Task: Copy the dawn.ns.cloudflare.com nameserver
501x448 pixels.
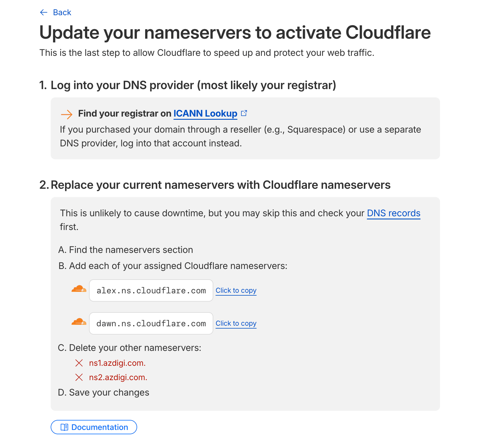Action: 236,323
